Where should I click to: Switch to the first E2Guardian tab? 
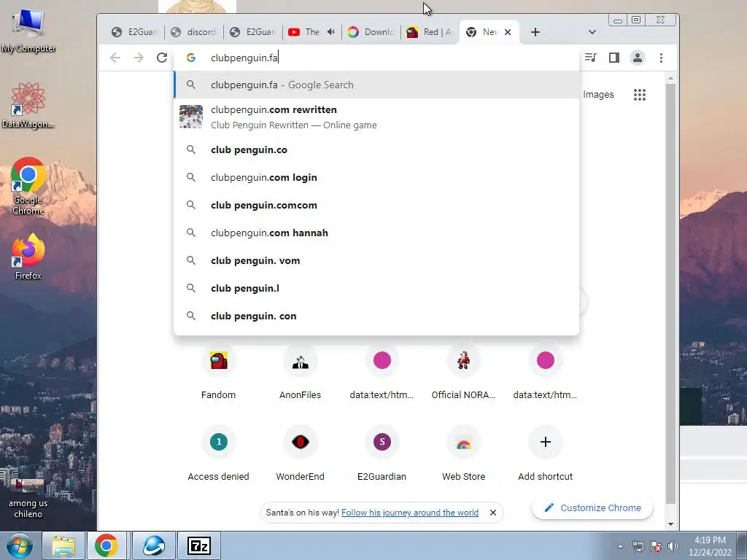pos(134,32)
